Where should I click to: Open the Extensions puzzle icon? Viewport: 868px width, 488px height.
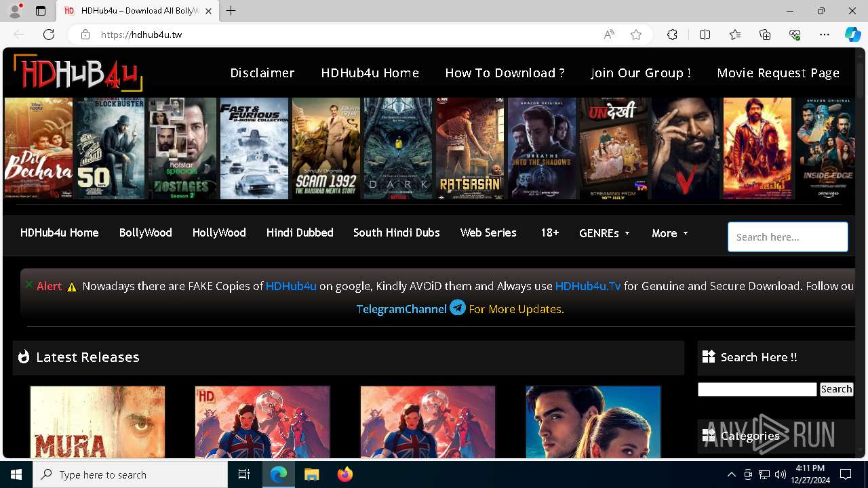coord(672,35)
